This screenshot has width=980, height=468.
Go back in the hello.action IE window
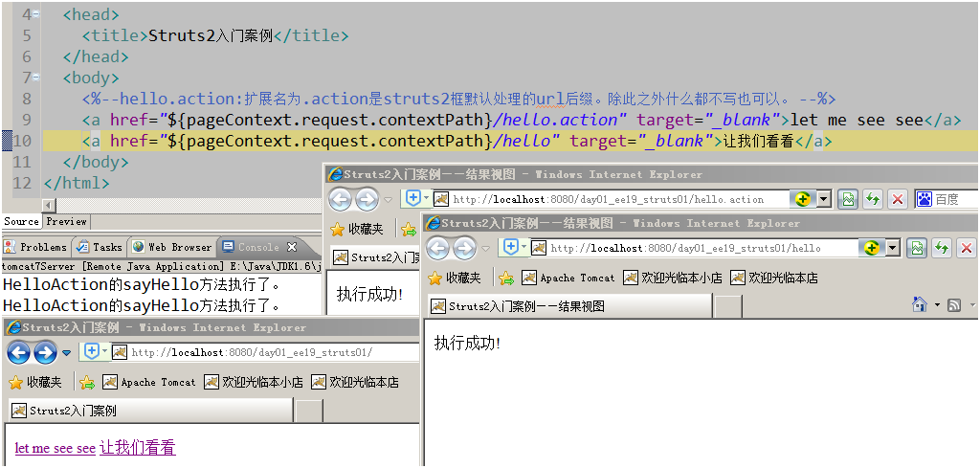coord(340,199)
